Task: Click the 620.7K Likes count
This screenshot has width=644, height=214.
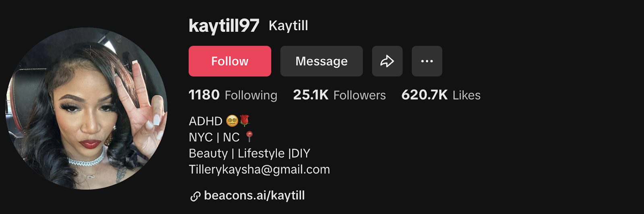Action: [424, 95]
